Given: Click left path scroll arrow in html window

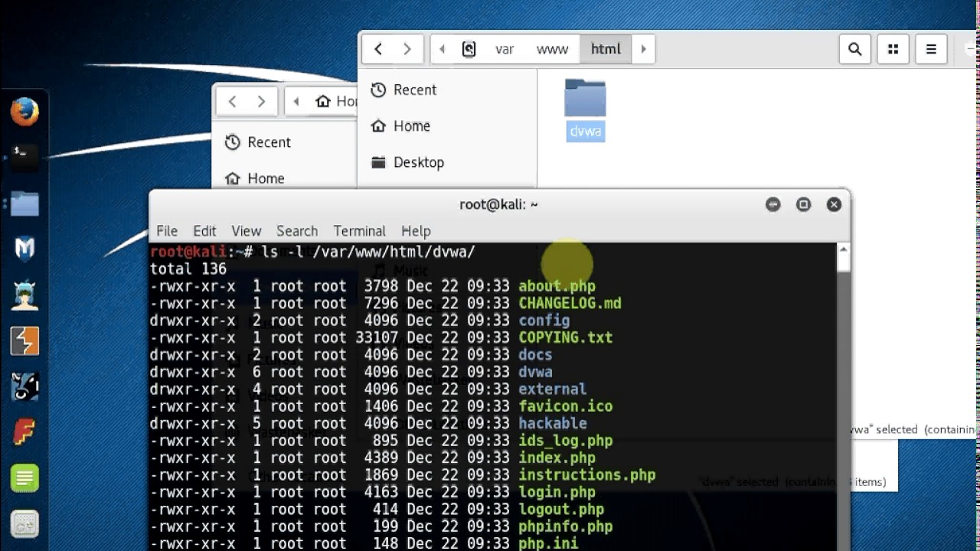Looking at the screenshot, I should click(x=442, y=49).
